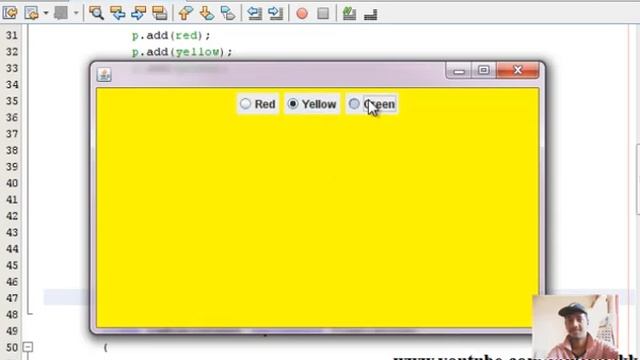Click Find Next Occurrence icon
The width and height of the screenshot is (640, 360).
click(x=138, y=13)
